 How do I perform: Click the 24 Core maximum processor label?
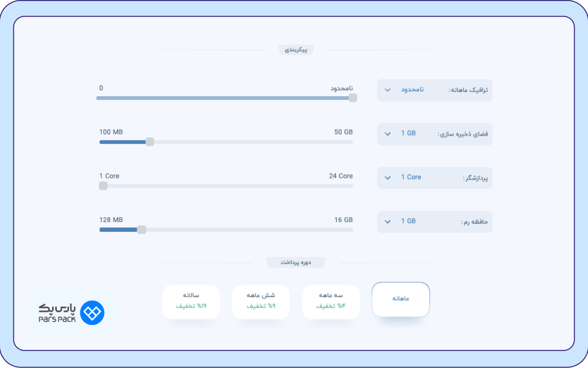(x=341, y=176)
